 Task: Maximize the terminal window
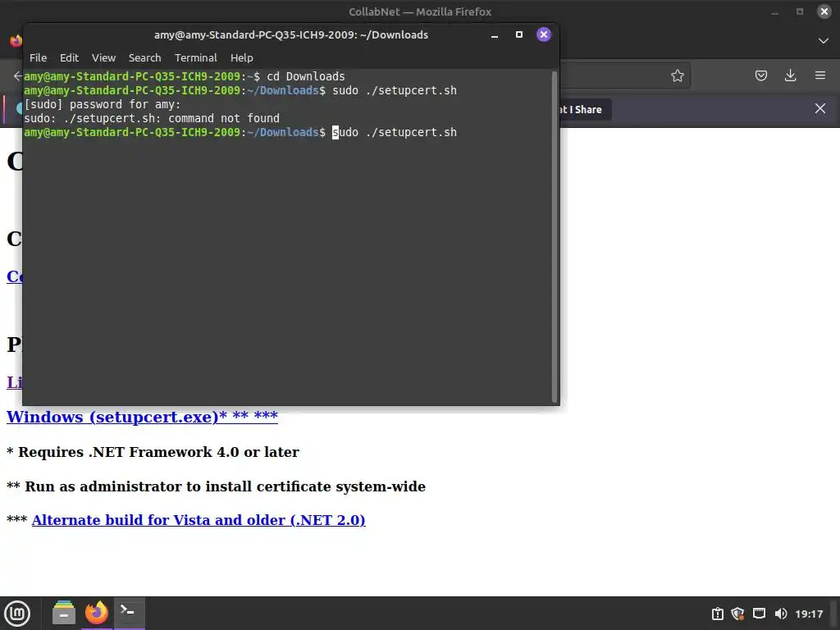(x=519, y=34)
